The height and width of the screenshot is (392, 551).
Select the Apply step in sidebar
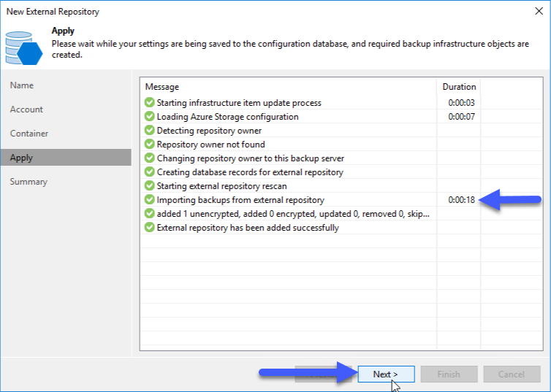point(66,158)
